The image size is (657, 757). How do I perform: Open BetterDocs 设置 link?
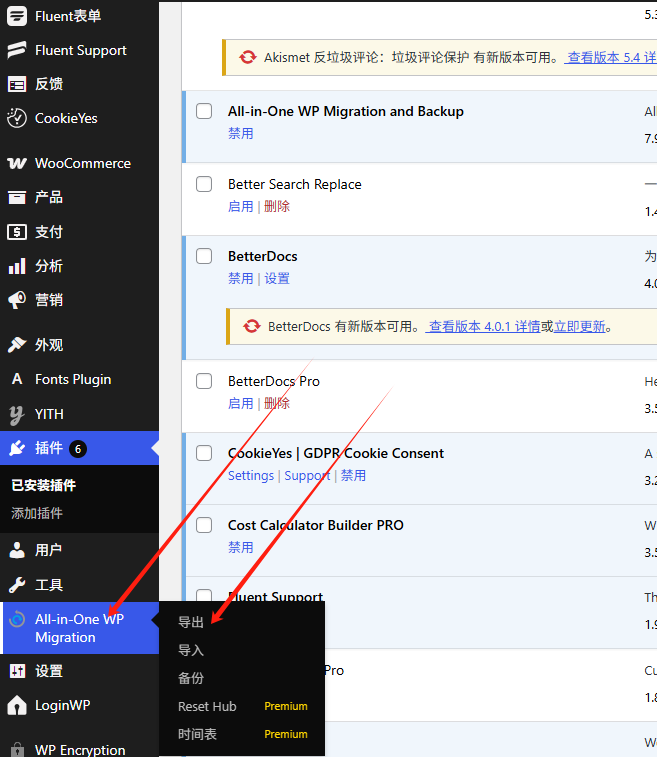[x=277, y=278]
